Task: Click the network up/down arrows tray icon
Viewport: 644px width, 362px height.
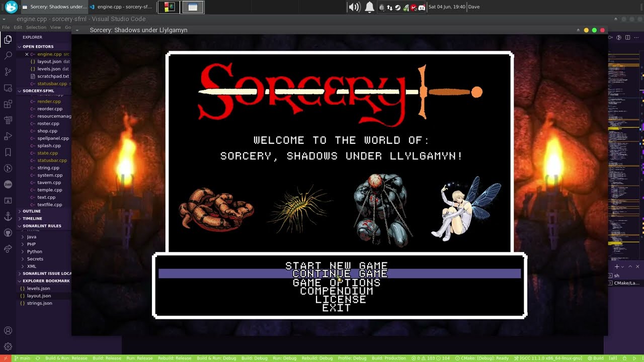Action: pyautogui.click(x=389, y=7)
